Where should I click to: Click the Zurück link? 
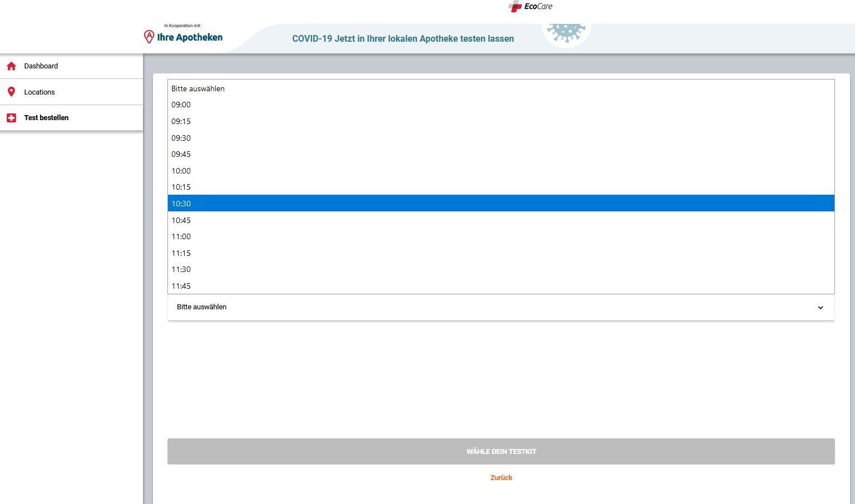[501, 478]
